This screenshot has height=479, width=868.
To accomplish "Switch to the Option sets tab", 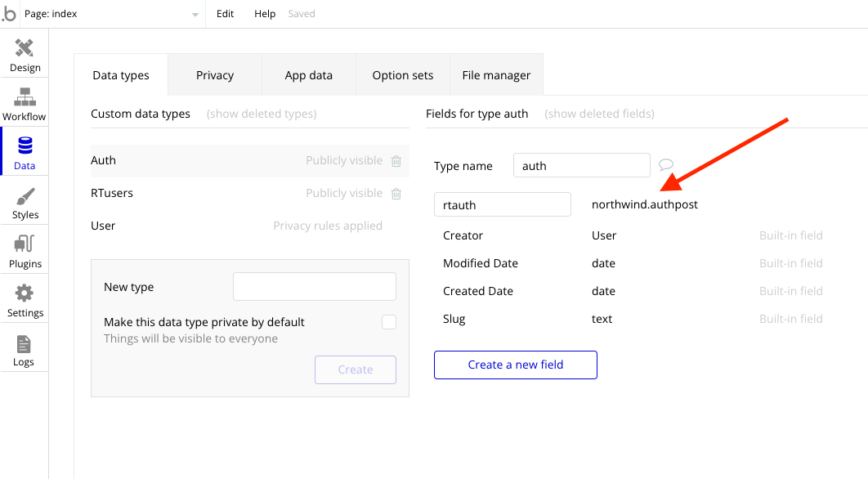I will 402,75.
